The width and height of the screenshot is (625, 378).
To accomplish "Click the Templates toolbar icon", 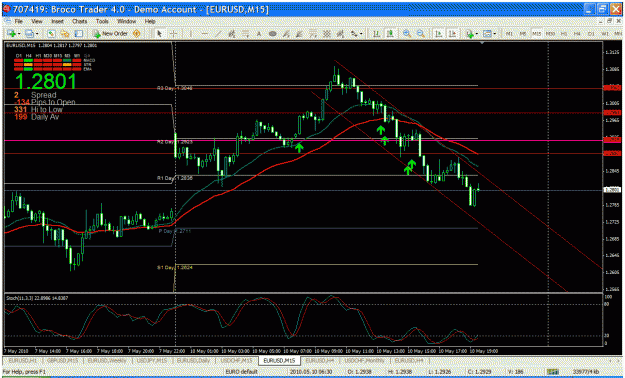I will (x=487, y=34).
